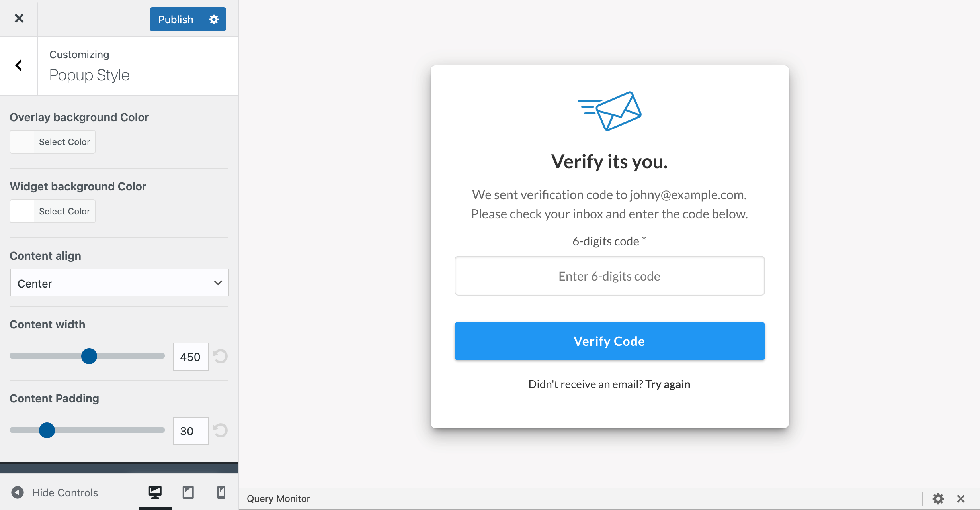Click the Enter 6-digits code field
The image size is (980, 510).
[609, 276]
